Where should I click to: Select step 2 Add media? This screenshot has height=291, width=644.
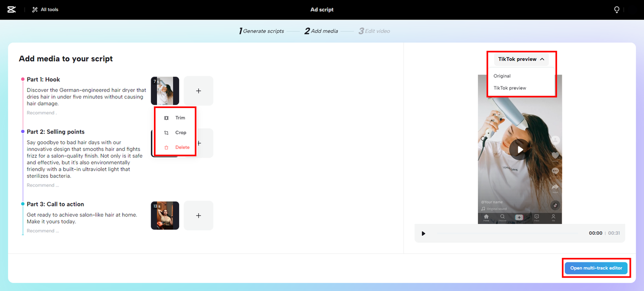pyautogui.click(x=321, y=31)
